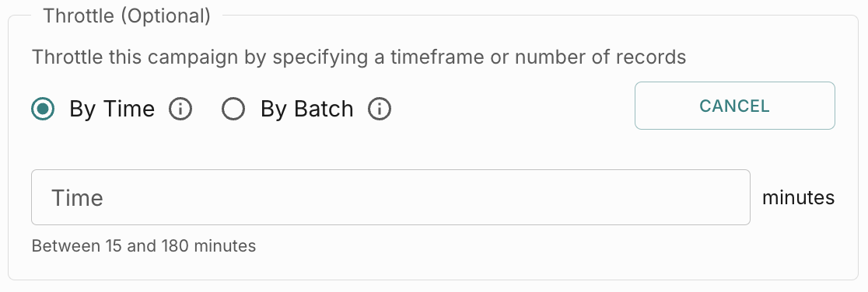Viewport: 868px width, 292px height.
Task: Click the empty circle next to By Batch
Action: point(233,109)
